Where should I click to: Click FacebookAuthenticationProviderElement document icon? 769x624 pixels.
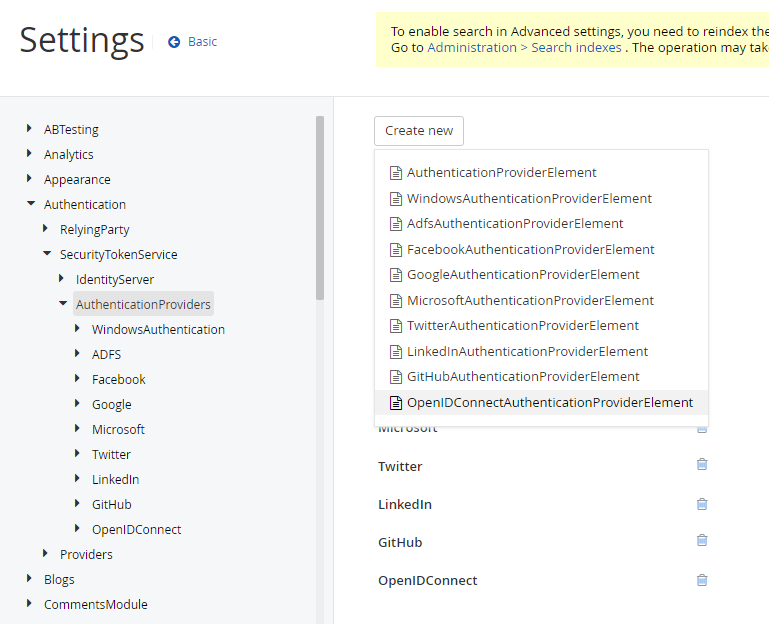(395, 250)
